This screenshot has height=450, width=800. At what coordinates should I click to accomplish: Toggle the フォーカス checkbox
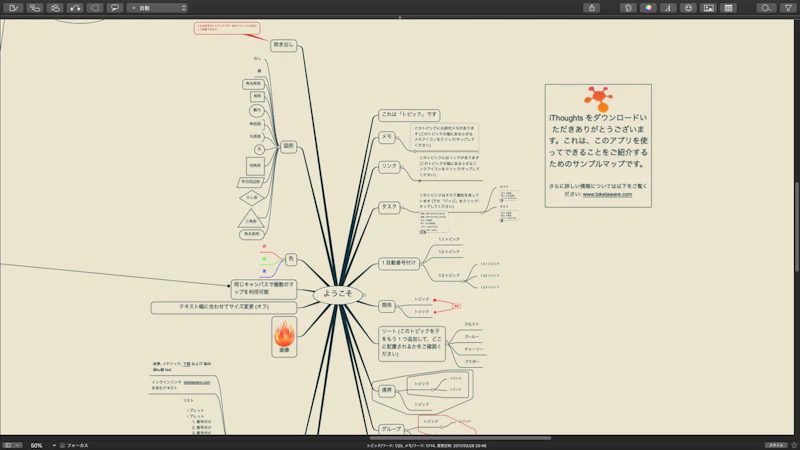pyautogui.click(x=62, y=444)
